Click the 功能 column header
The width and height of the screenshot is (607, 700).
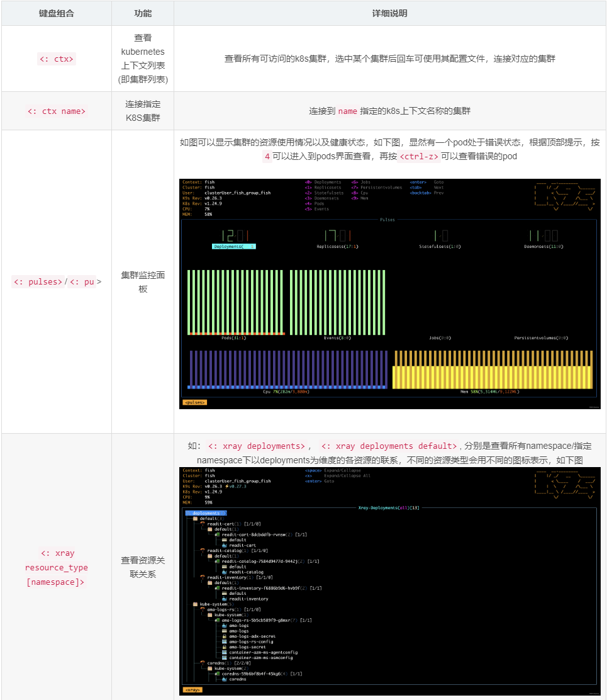coord(143,13)
